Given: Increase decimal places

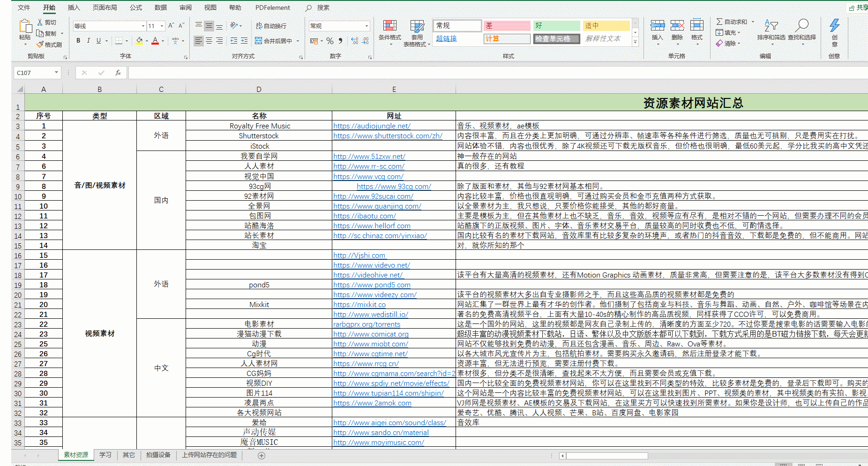Looking at the screenshot, I should (x=355, y=41).
